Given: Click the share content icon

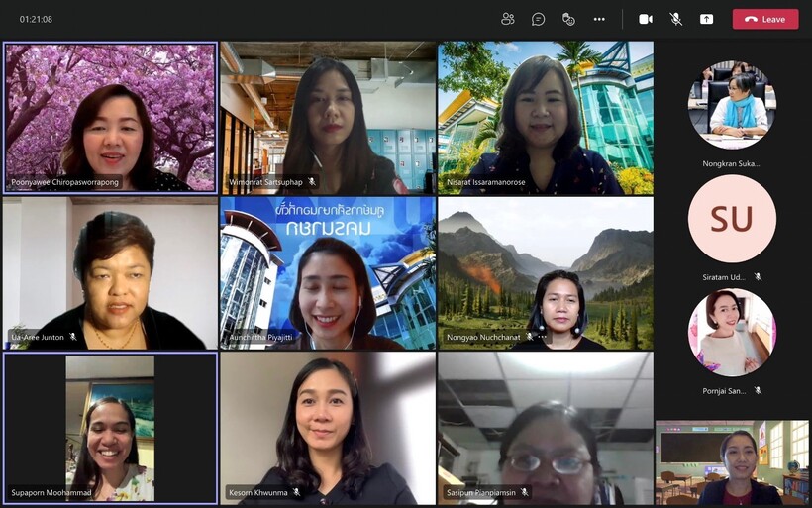Looking at the screenshot, I should point(706,19).
